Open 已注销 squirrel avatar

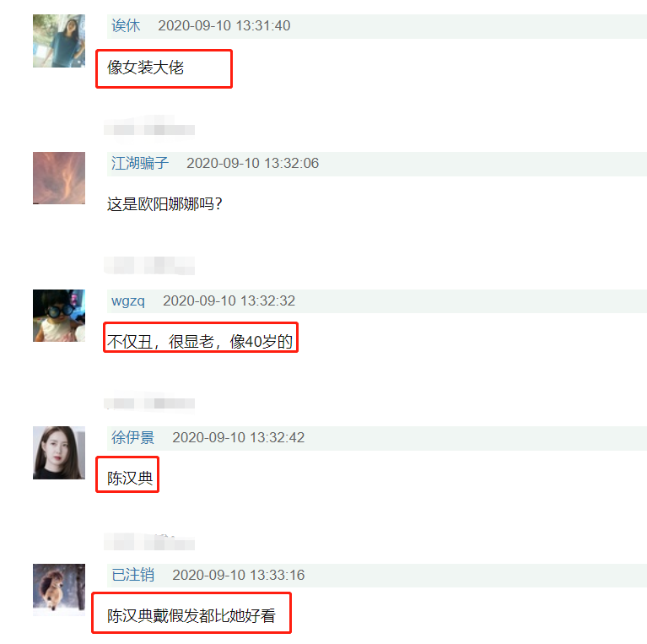coord(59,590)
